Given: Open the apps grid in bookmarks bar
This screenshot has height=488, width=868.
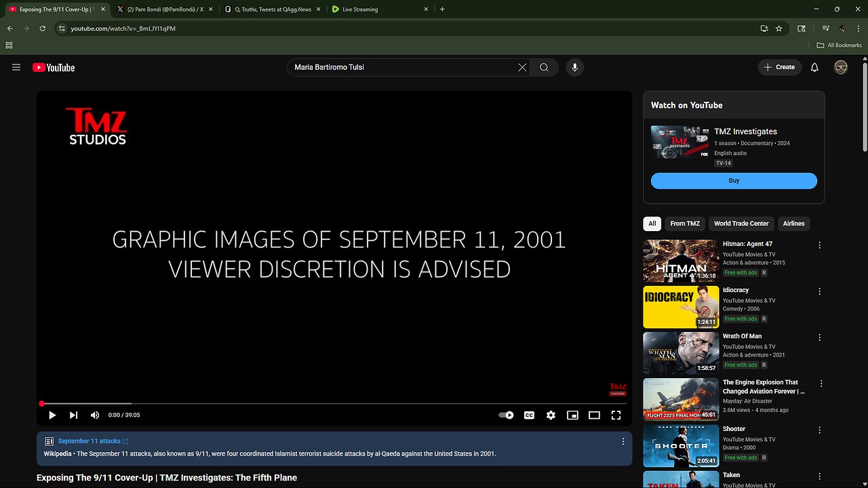Looking at the screenshot, I should (x=9, y=45).
